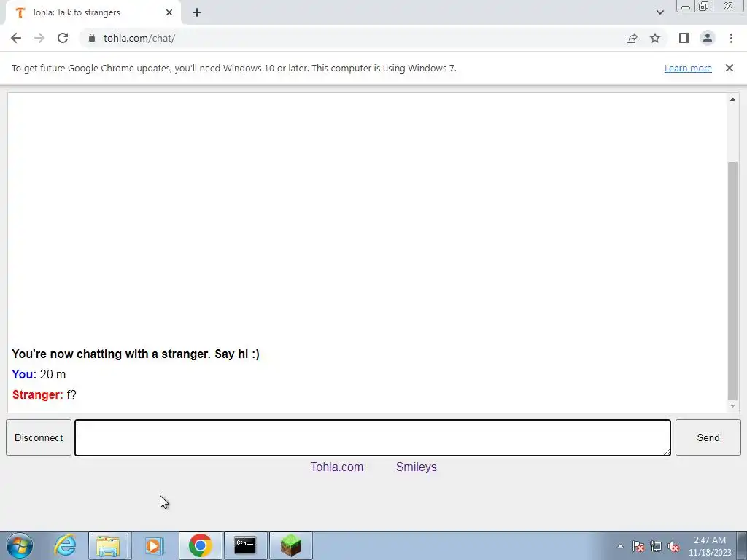The height and width of the screenshot is (560, 747).
Task: Bookmark this page with the star
Action: 655,38
